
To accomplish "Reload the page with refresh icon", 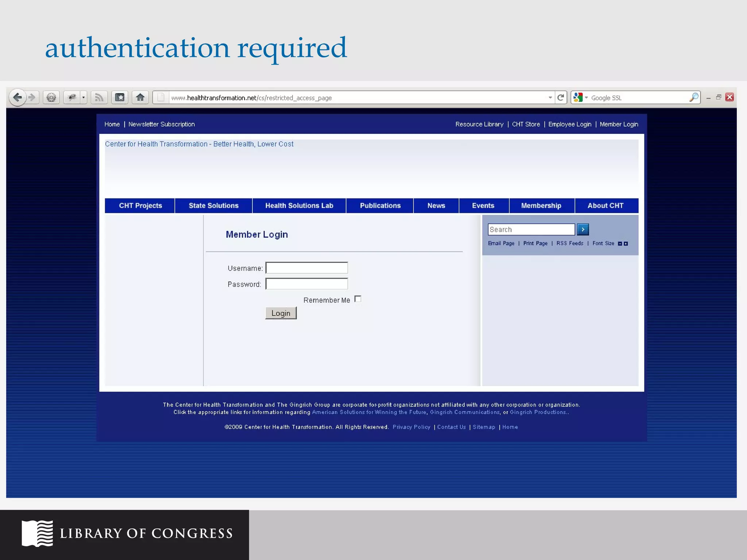I will pyautogui.click(x=561, y=97).
